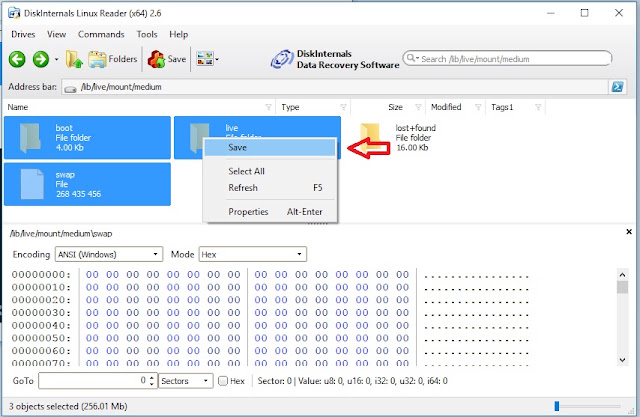Open the Commands menu
The height and width of the screenshot is (417, 640).
101,34
